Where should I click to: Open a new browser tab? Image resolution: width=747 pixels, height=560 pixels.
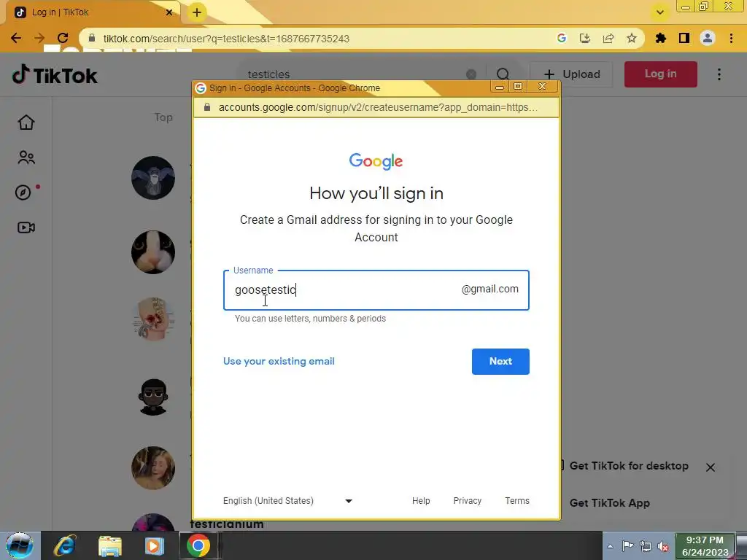coord(197,12)
